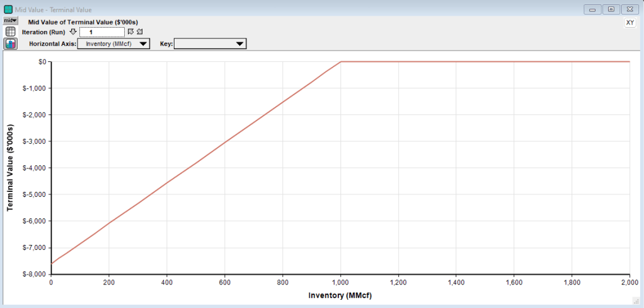Expand the Horizontal Axis dropdown
The image size is (644, 308).
coord(113,44)
